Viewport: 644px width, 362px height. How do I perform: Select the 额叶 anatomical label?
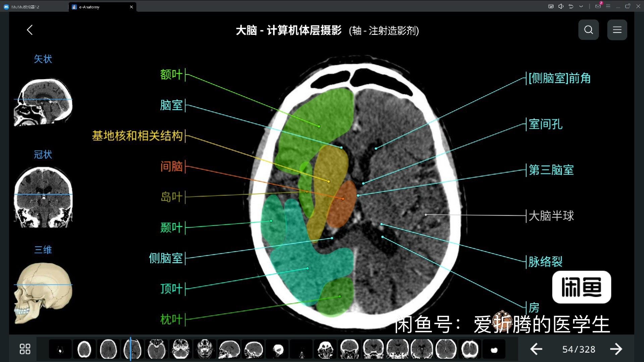coord(171,74)
